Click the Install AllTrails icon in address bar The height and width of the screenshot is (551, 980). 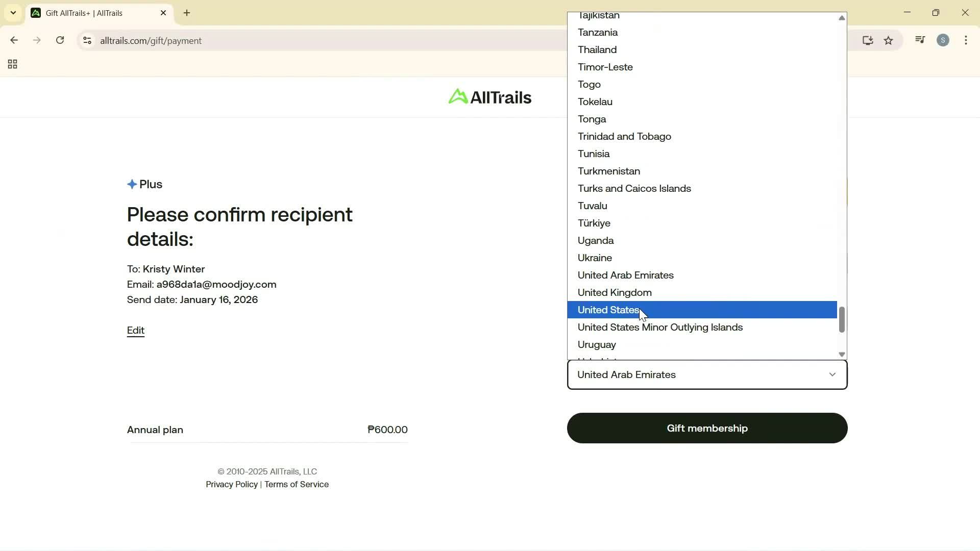click(868, 40)
